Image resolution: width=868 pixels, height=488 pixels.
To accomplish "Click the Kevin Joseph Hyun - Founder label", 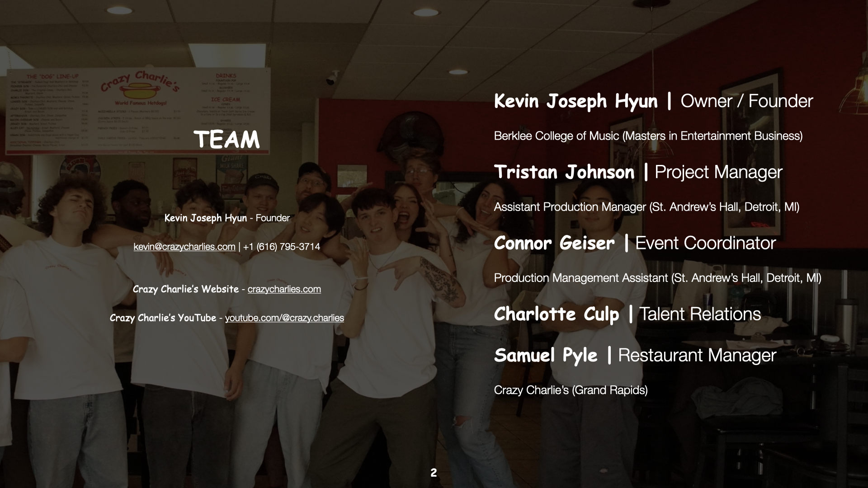I will coord(227,218).
